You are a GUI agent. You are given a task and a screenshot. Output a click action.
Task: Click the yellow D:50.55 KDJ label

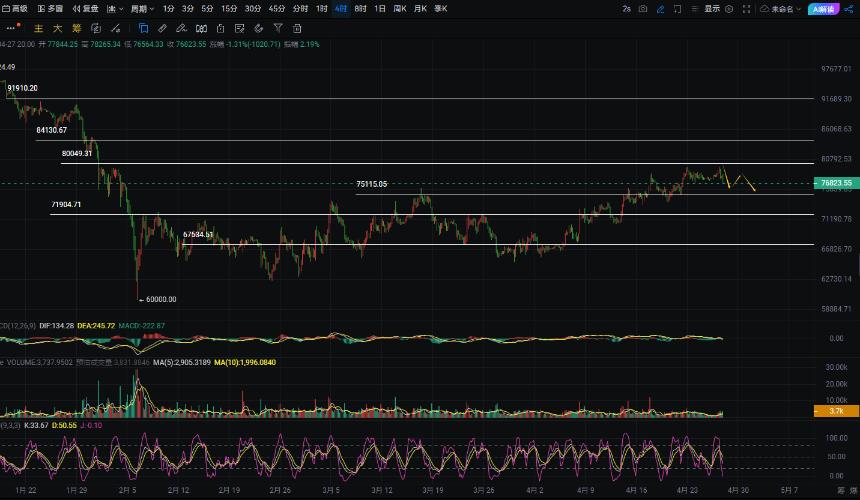[x=64, y=425]
